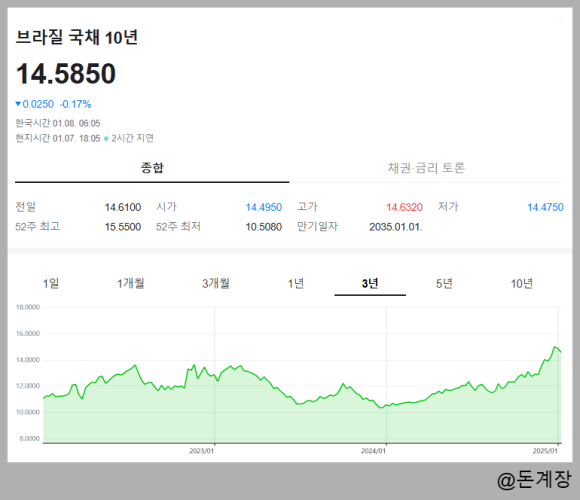Click the 52주 최고 label
The height and width of the screenshot is (500, 580).
(x=37, y=226)
